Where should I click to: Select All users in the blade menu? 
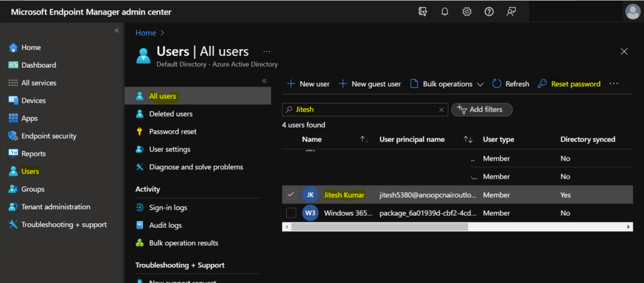(x=197, y=96)
